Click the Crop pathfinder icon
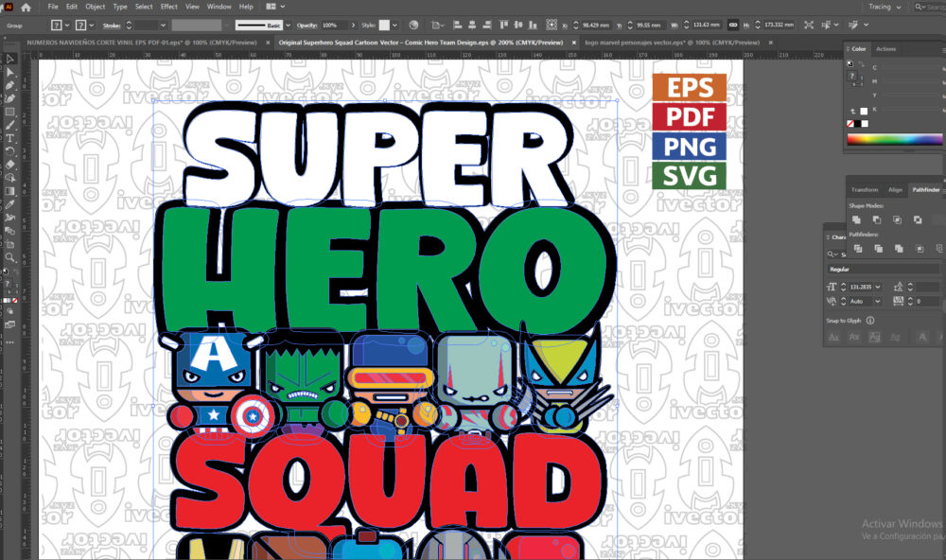This screenshot has width=946, height=560. pos(920,249)
